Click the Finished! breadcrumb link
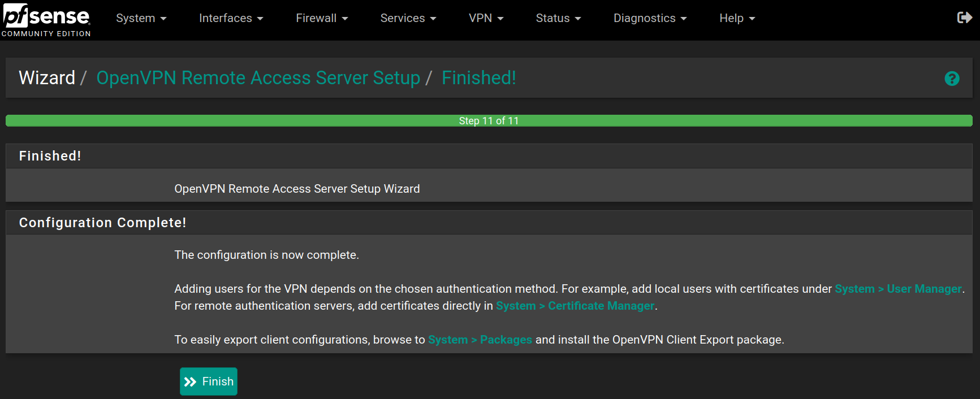The height and width of the screenshot is (399, 980). (479, 78)
